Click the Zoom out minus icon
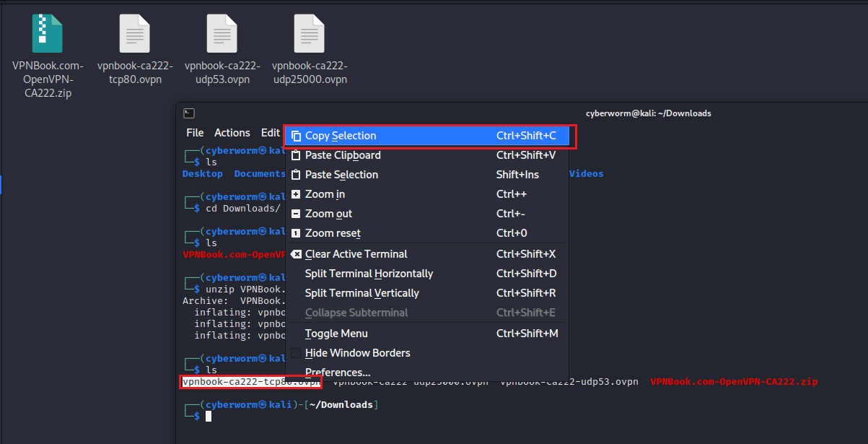 [x=296, y=214]
